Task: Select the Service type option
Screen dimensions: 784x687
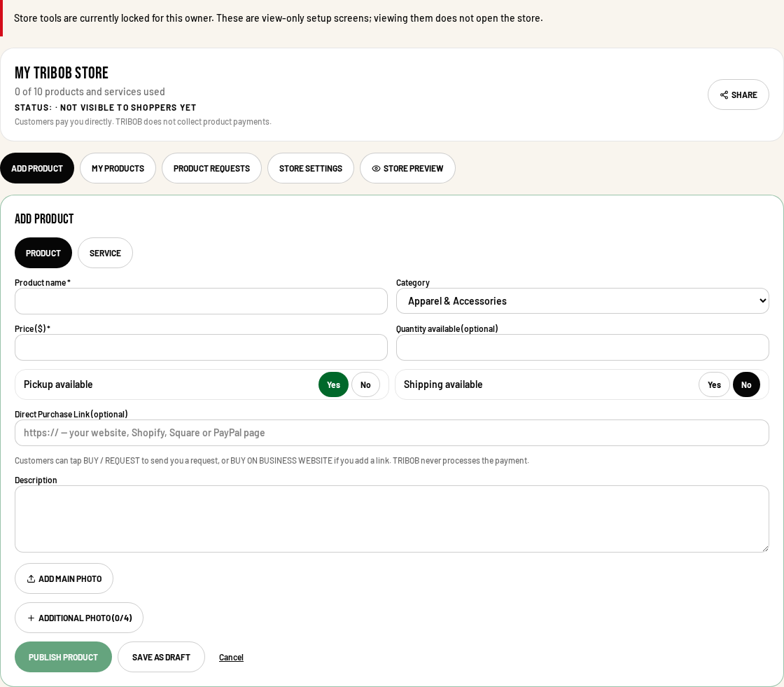Action: pyautogui.click(x=105, y=254)
